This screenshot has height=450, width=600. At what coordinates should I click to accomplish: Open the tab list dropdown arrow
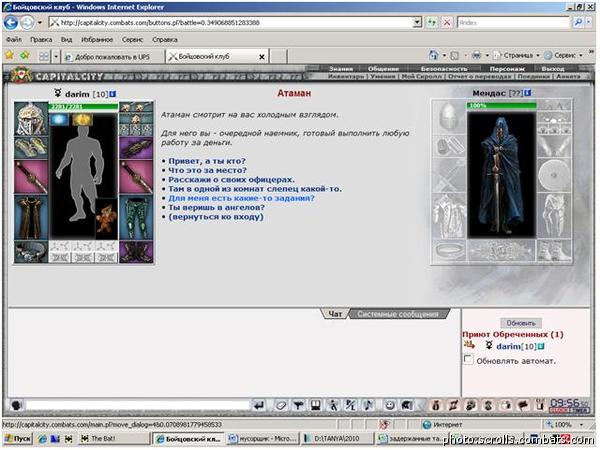56,57
